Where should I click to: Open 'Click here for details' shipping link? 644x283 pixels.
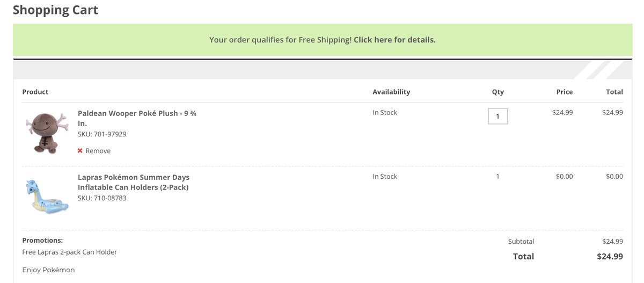pos(394,40)
